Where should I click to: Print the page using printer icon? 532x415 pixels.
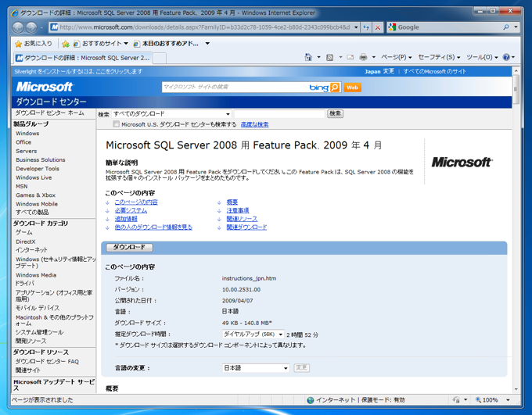tap(363, 57)
